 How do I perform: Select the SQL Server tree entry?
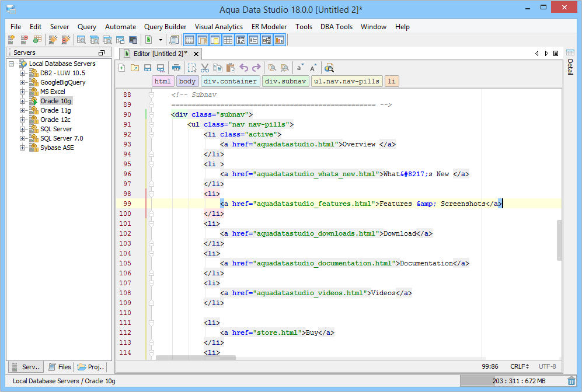tap(56, 129)
